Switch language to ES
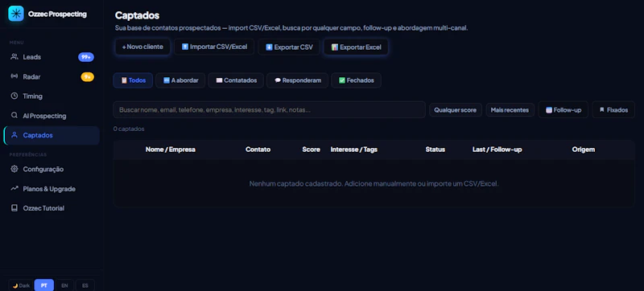Screen dimensions: 644x291 (x=85, y=285)
